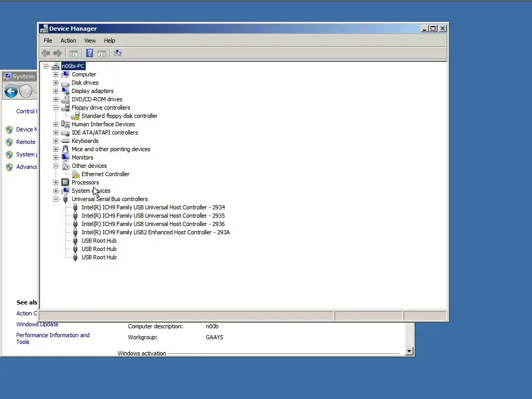
Task: Open the blue Help question-mark toolbar icon
Action: 89,54
